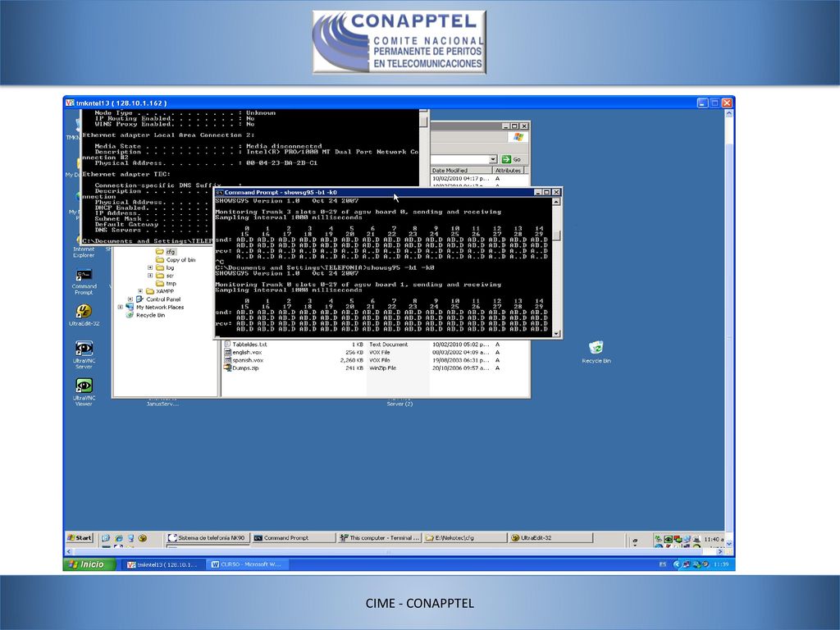Sort by the Date Modified column header

coord(461,171)
